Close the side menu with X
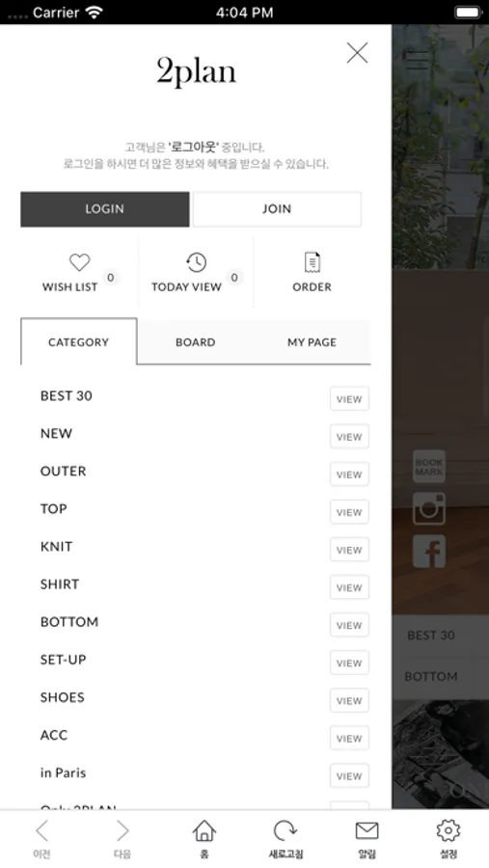 [x=357, y=53]
